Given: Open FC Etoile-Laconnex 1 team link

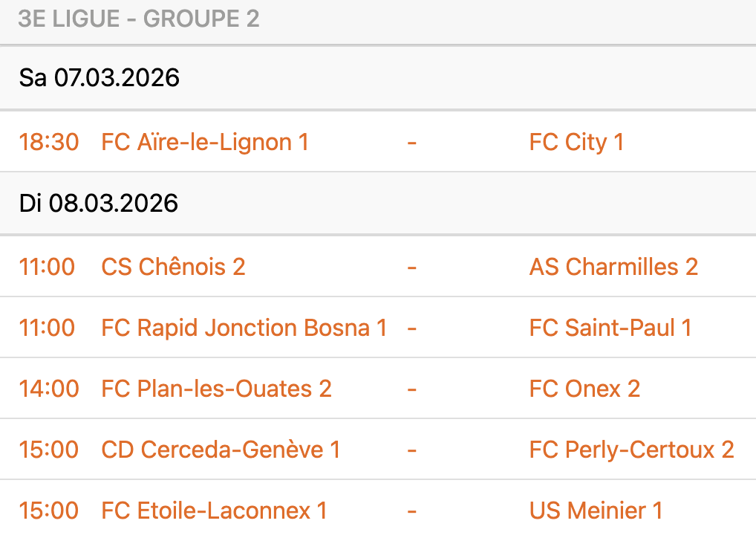Looking at the screenshot, I should click(x=214, y=511).
